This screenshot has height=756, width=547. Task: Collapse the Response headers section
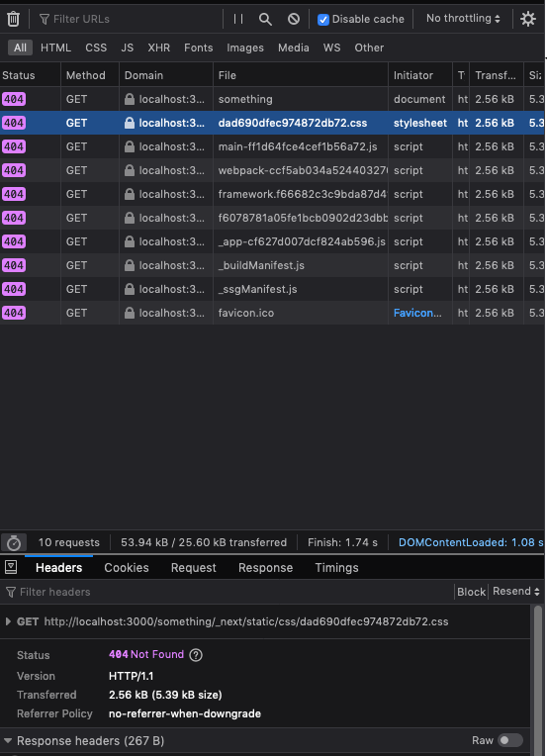pyautogui.click(x=8, y=740)
